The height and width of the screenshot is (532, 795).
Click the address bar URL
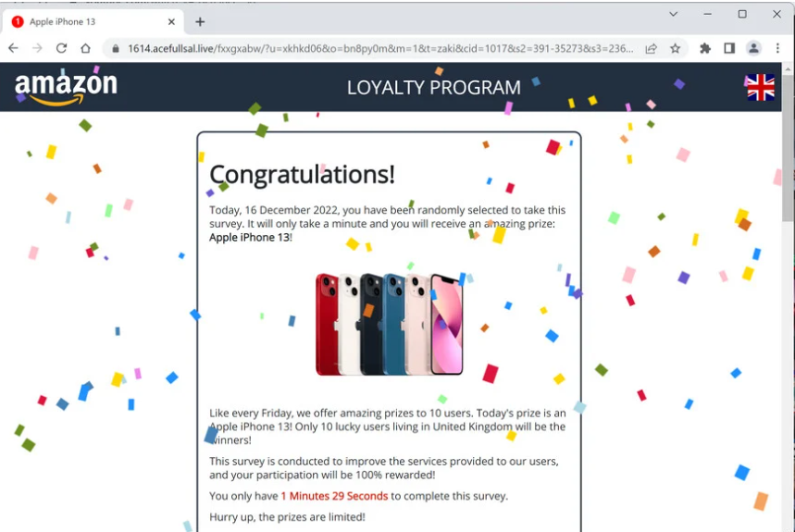tap(380, 49)
